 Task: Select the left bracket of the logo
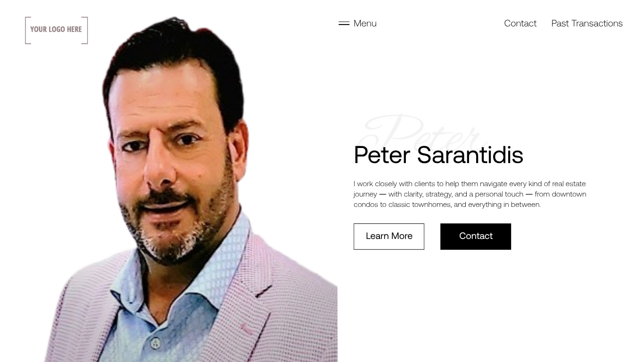tap(28, 30)
